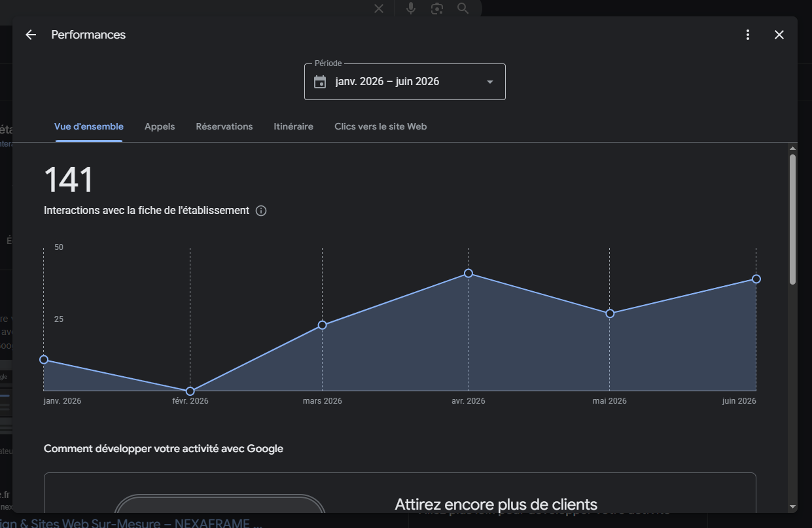Image resolution: width=812 pixels, height=528 pixels.
Task: Open the Réservations tab
Action: (224, 126)
